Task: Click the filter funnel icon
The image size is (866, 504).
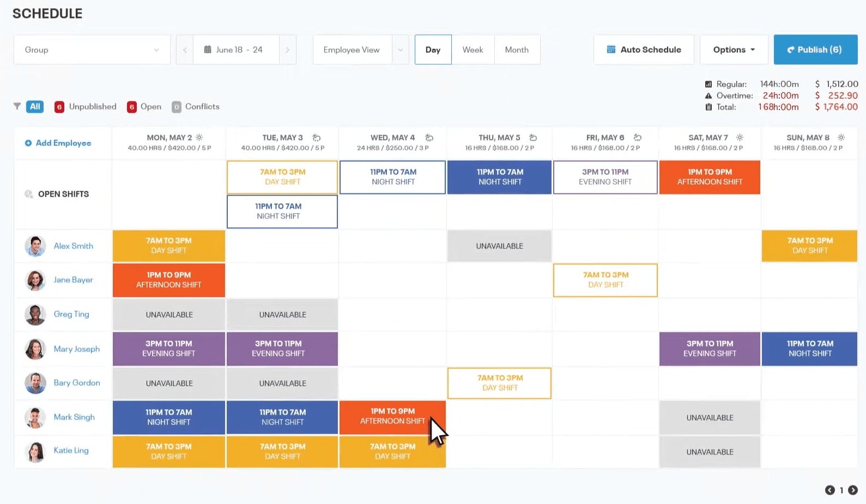Action: [16, 106]
